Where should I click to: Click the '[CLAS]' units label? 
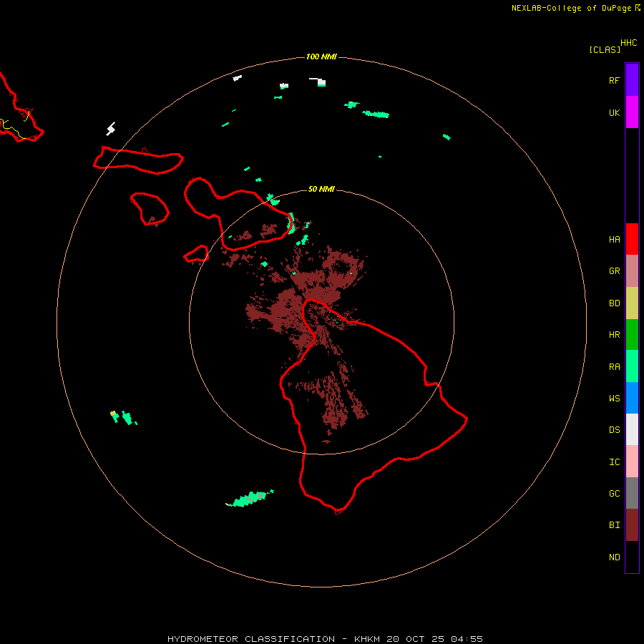point(605,49)
